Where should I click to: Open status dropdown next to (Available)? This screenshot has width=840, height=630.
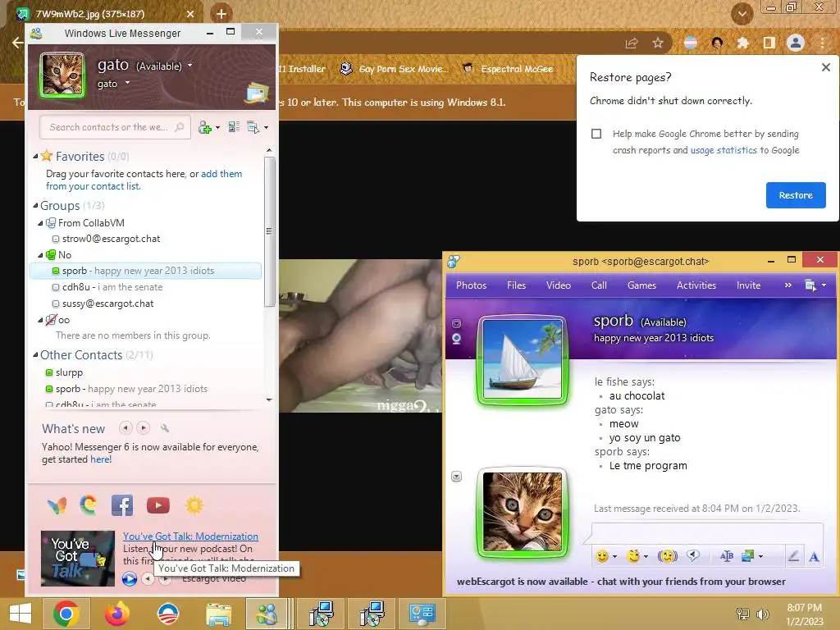(189, 66)
